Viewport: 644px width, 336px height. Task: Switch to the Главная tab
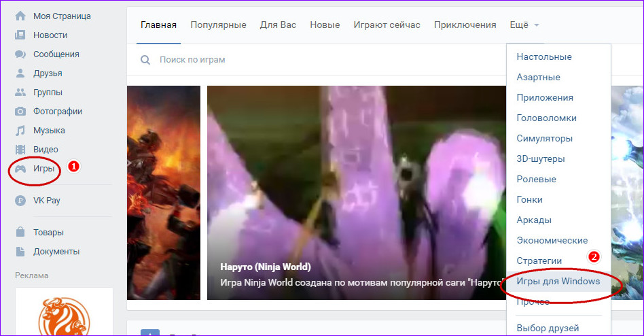158,25
